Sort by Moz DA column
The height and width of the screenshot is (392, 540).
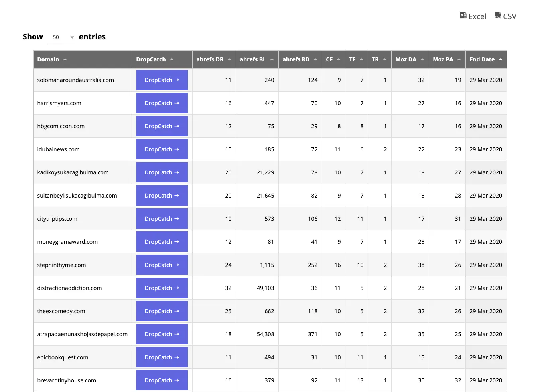410,59
